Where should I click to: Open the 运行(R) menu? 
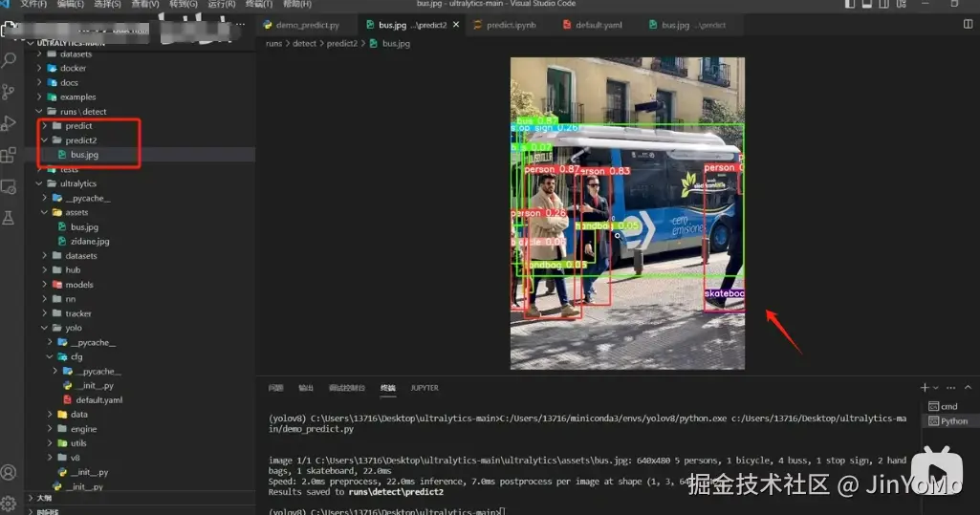pyautogui.click(x=221, y=4)
